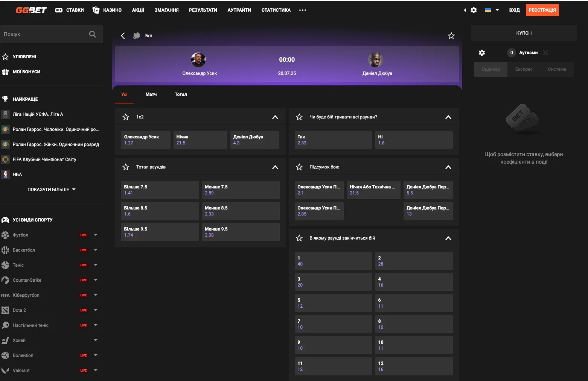Switch to the Тотал tab
Viewport: 588px width, 381px height.
[x=181, y=94]
